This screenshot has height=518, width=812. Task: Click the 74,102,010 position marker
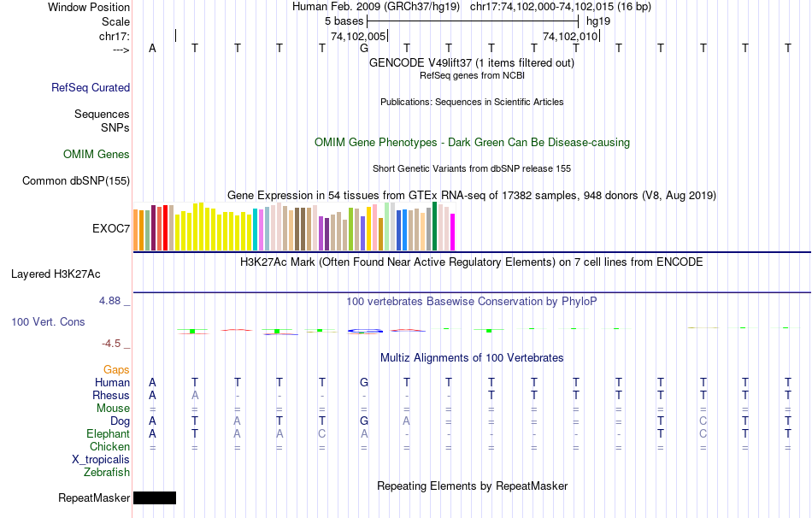(571, 36)
